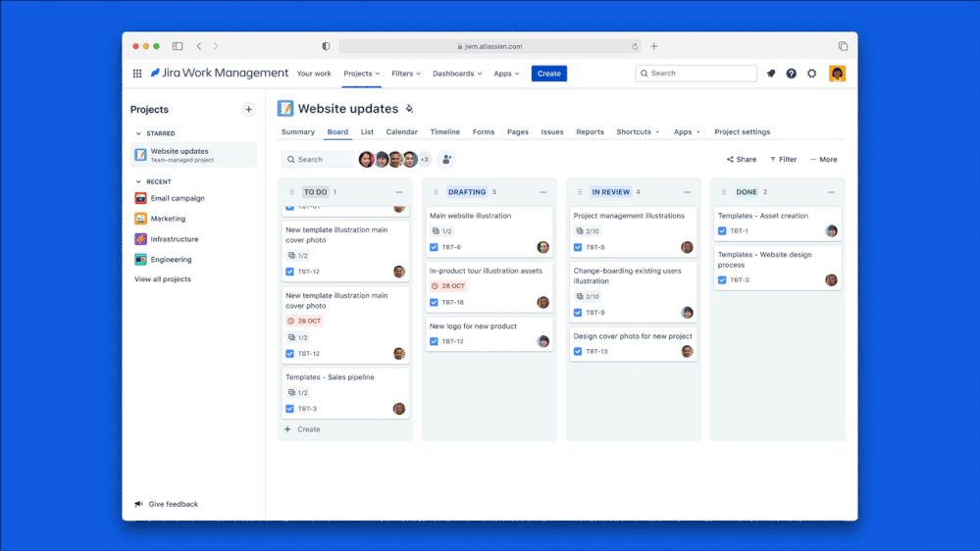Open the notifications icon
This screenshot has width=980, height=551.
tap(771, 74)
